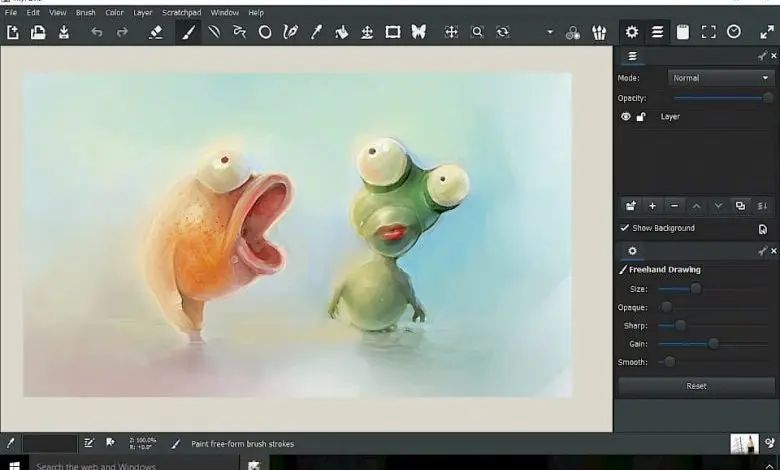780x470 pixels.
Task: Toggle the tool options gear in toolbar
Action: (632, 32)
